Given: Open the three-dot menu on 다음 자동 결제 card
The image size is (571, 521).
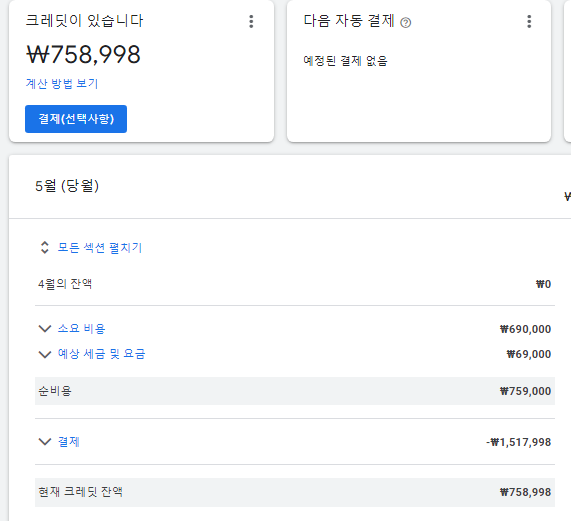Looking at the screenshot, I should coord(529,21).
